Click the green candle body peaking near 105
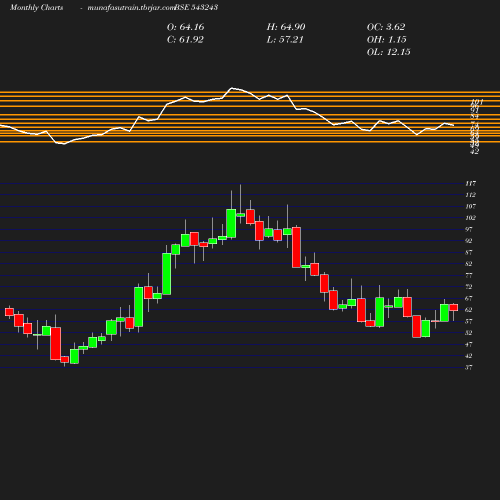The width and height of the screenshot is (500, 500). 231,223
